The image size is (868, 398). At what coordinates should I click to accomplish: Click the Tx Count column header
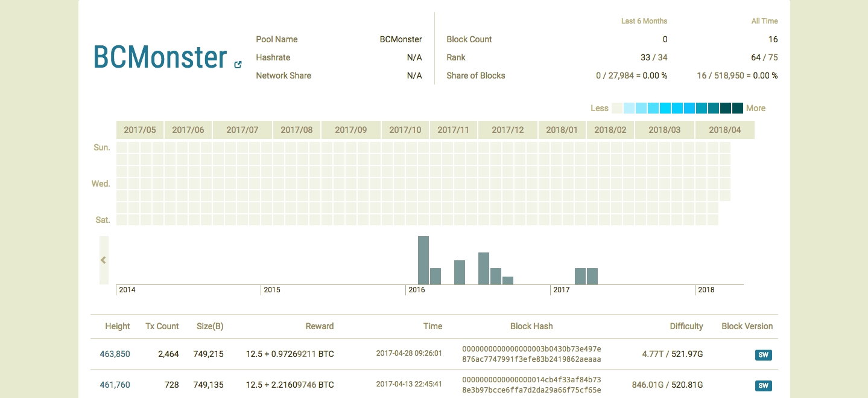coord(162,326)
